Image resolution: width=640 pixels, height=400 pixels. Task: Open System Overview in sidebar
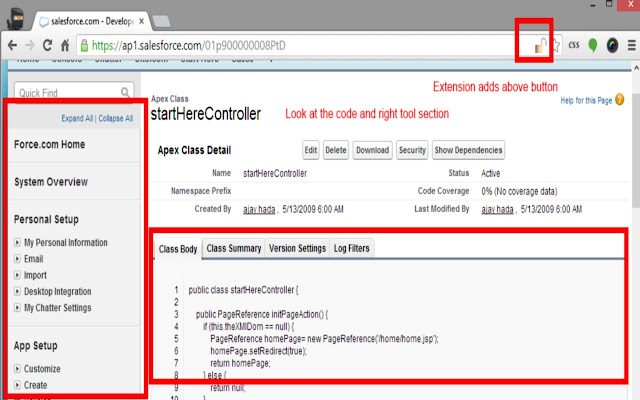[51, 182]
